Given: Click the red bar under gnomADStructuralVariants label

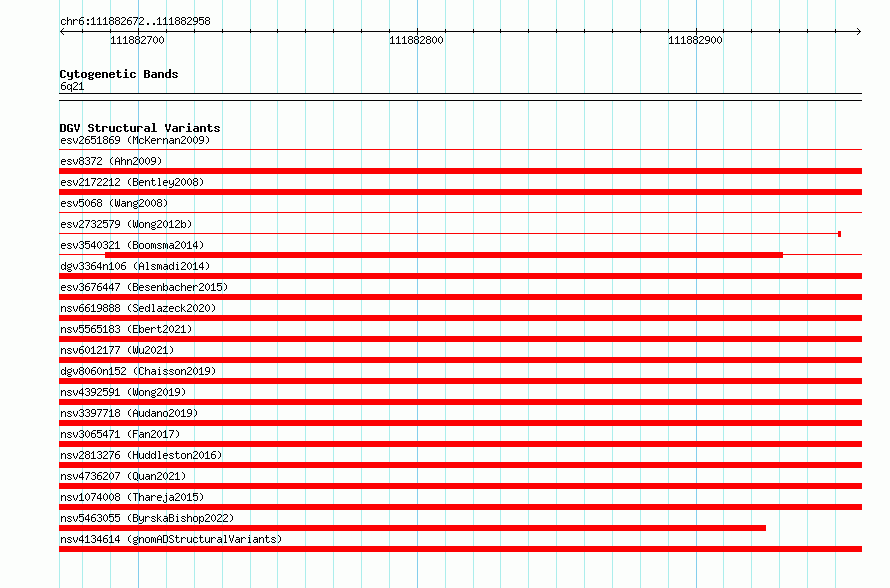Looking at the screenshot, I should click(460, 549).
